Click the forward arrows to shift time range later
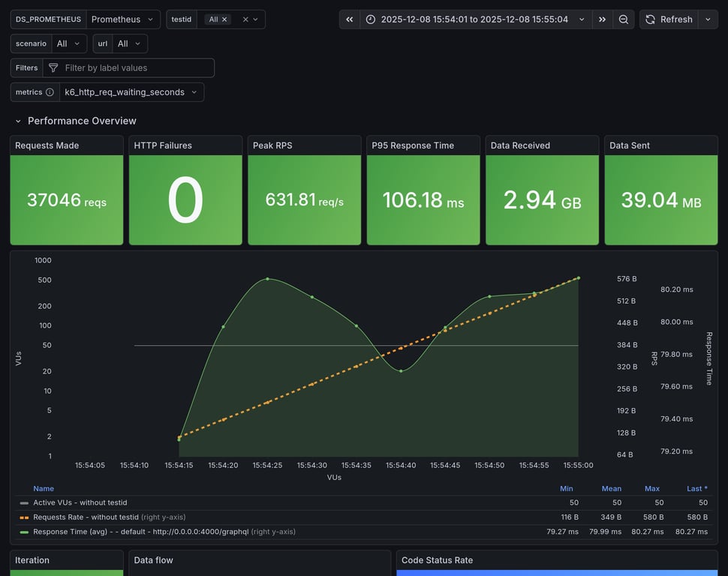728x576 pixels. [602, 19]
